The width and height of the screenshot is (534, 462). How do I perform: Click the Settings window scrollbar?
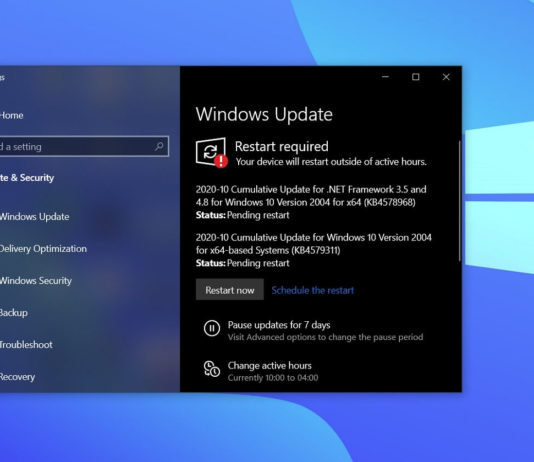pos(459,201)
